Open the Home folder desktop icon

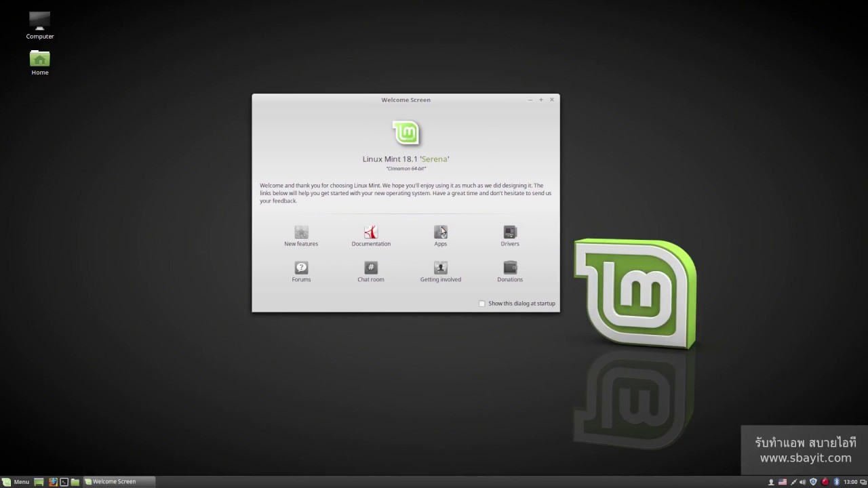[x=40, y=62]
